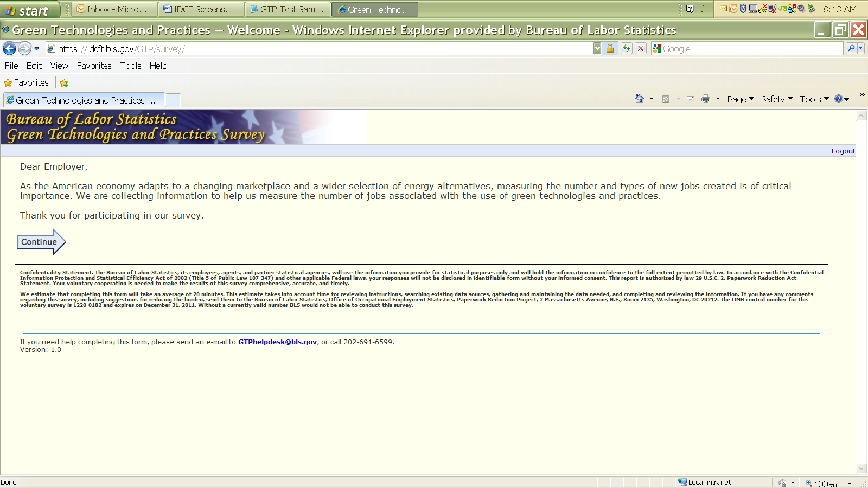The height and width of the screenshot is (488, 868).
Task: Click the scrollbar up arrow
Action: (861, 116)
